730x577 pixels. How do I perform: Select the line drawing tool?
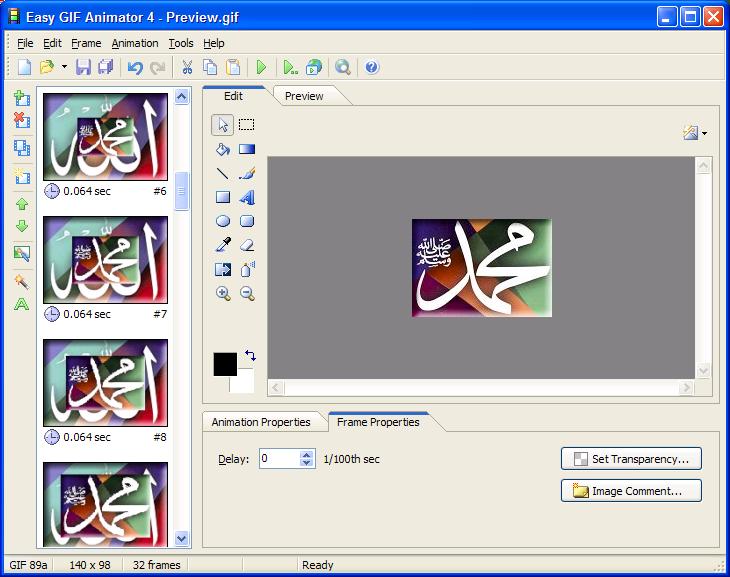(223, 174)
